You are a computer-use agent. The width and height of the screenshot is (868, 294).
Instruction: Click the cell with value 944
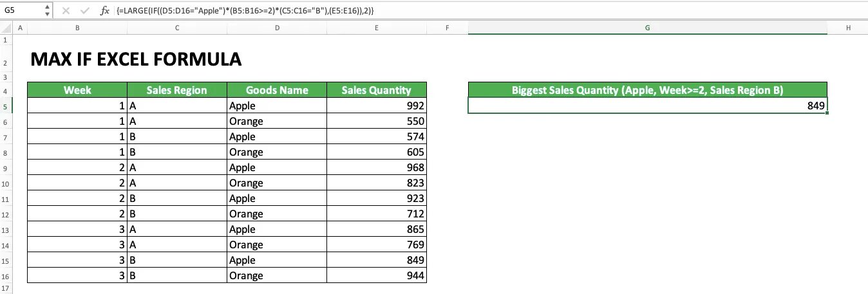[x=376, y=276]
